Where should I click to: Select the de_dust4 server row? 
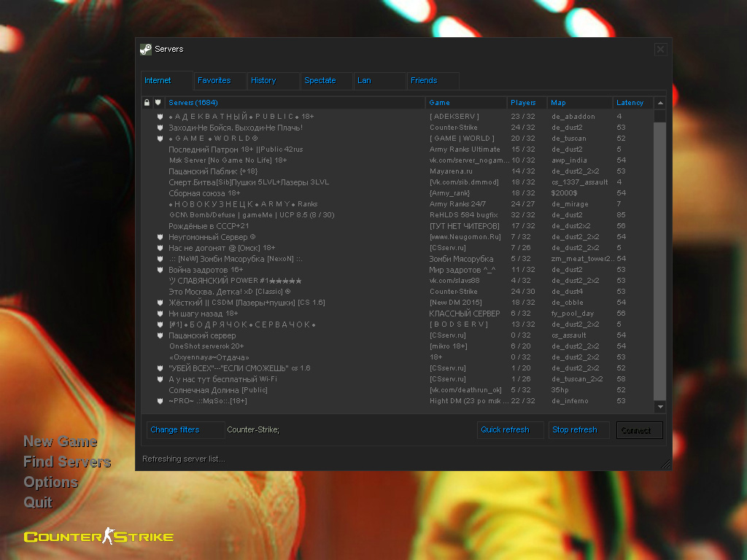coord(398,292)
